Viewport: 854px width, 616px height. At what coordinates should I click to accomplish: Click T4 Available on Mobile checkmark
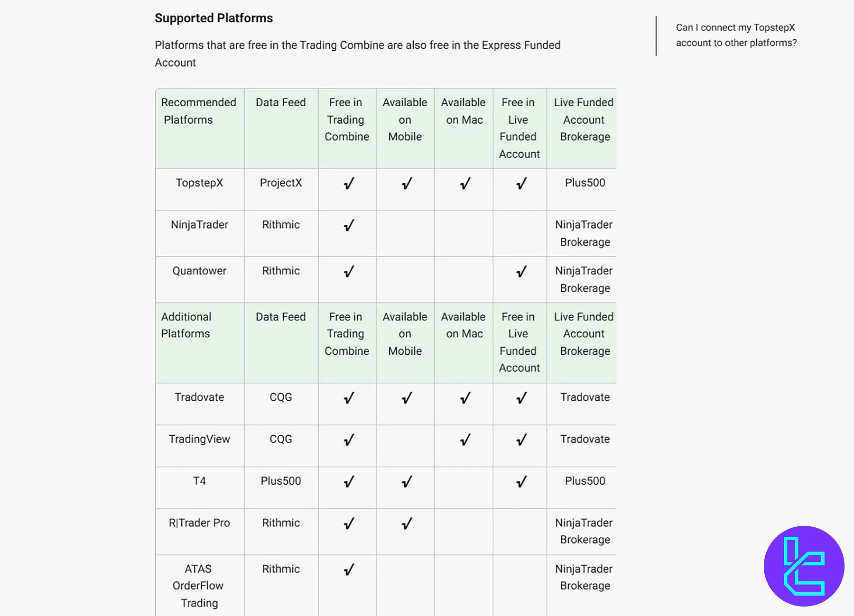[x=407, y=482]
